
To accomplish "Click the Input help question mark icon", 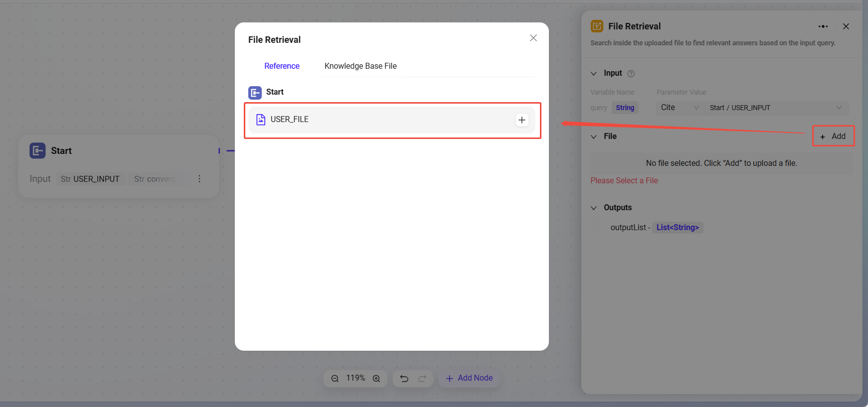I will (x=631, y=74).
